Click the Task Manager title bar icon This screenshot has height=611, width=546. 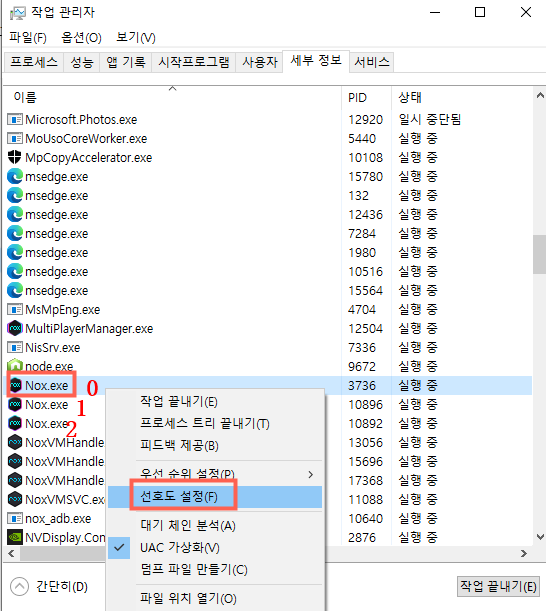18,13
